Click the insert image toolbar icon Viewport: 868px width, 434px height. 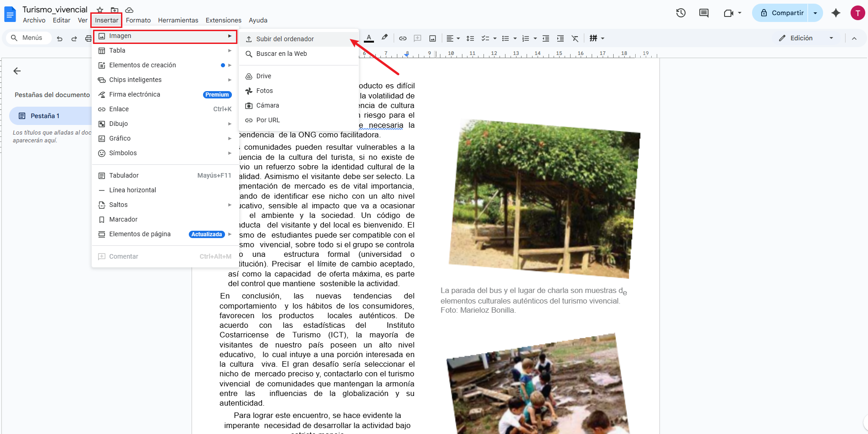432,38
